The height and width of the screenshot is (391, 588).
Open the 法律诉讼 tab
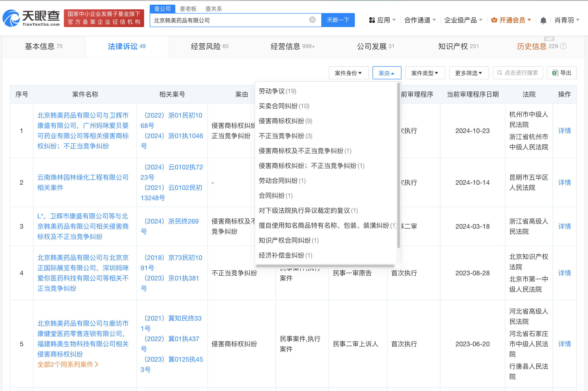coord(127,46)
